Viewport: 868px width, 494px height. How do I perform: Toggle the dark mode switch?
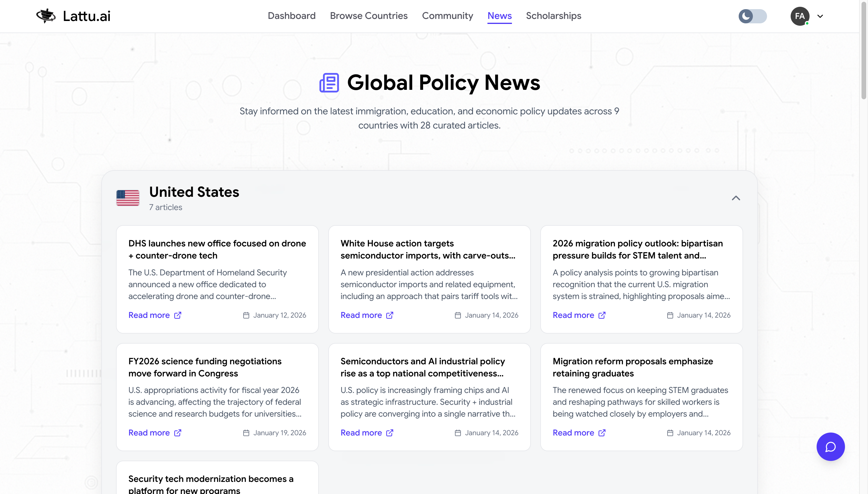(753, 16)
